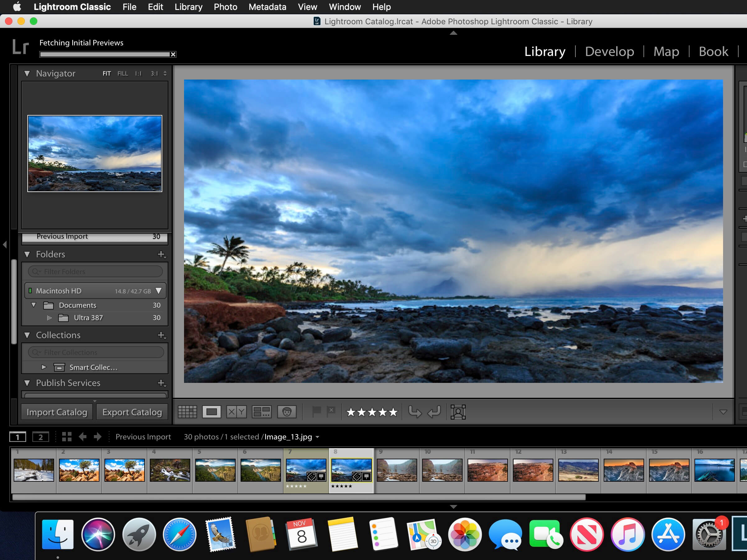747x560 pixels.
Task: Open the Photo menu
Action: pos(226,7)
